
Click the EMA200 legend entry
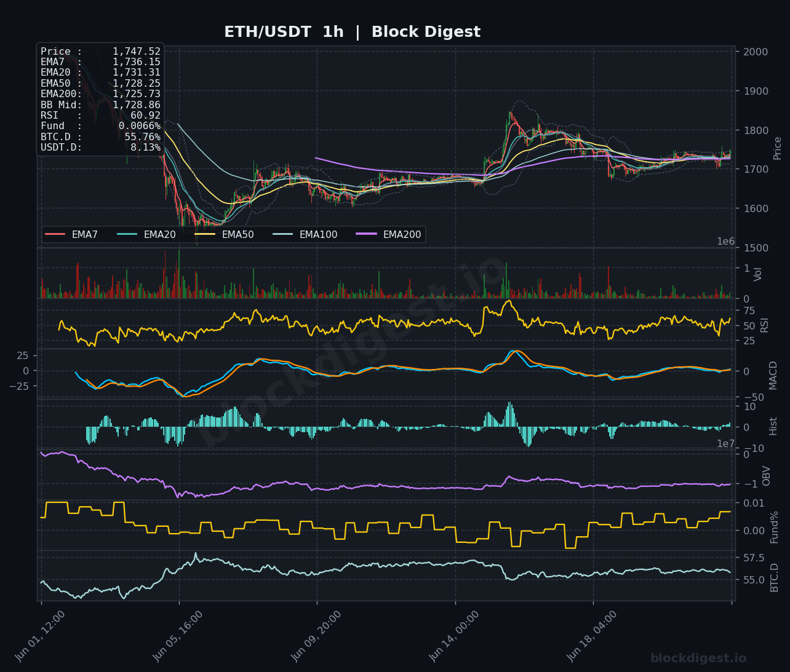click(389, 234)
